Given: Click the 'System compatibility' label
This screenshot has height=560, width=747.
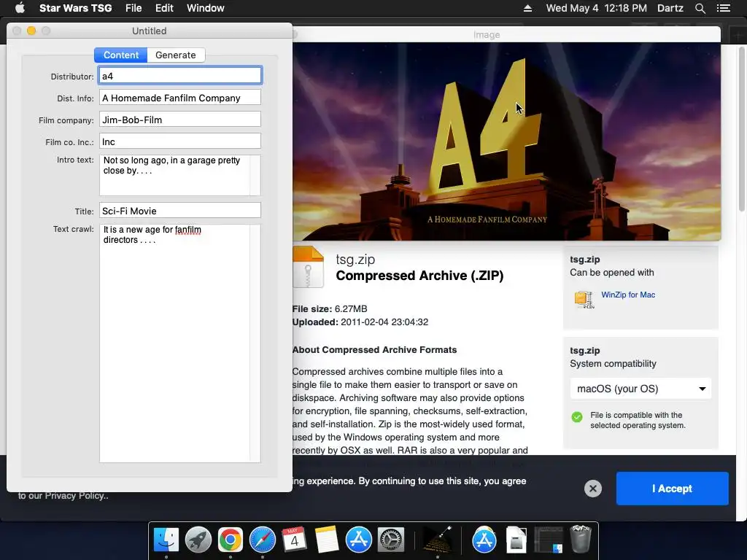Looking at the screenshot, I should point(613,363).
